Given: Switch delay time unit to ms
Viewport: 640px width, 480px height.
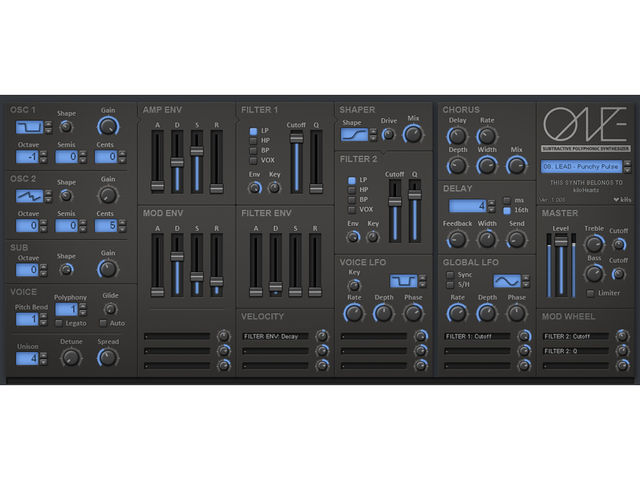Looking at the screenshot, I should click(507, 200).
